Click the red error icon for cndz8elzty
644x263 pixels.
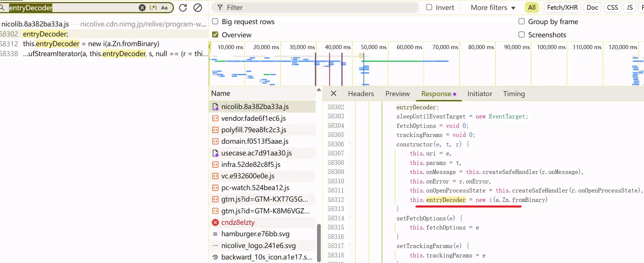coord(215,222)
